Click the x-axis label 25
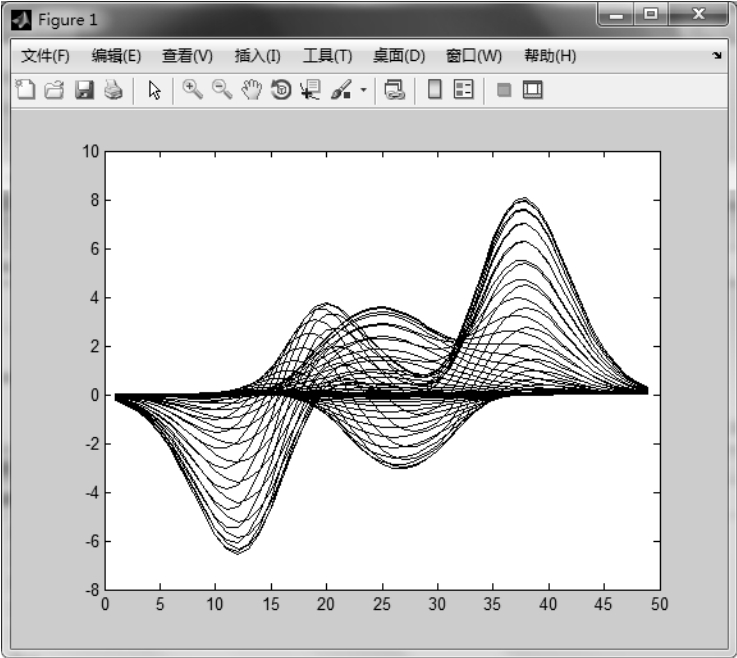Screen dimensions: 737x658 coord(382,604)
